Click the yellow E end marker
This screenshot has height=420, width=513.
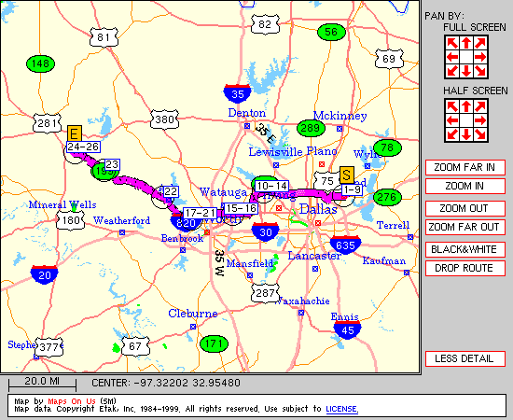(x=75, y=133)
